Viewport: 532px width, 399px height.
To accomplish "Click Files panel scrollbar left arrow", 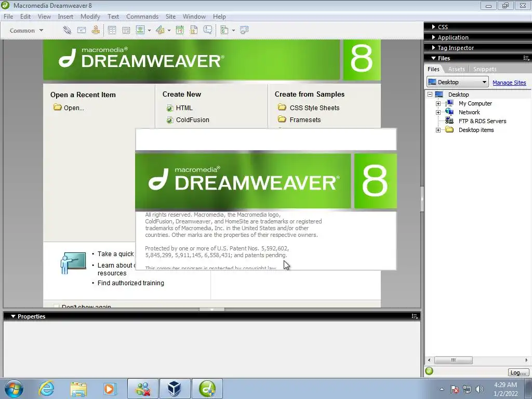I will pos(429,360).
